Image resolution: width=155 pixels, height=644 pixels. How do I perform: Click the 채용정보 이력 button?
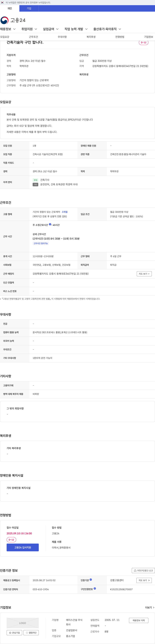coord(139,620)
